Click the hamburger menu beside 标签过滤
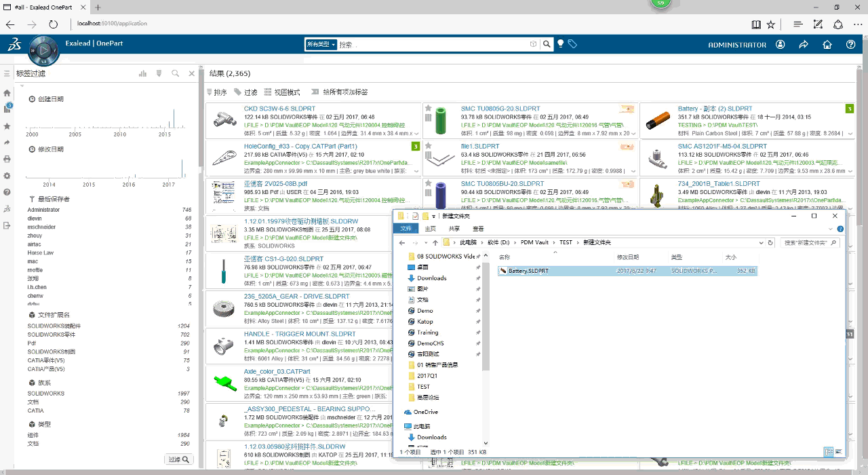The width and height of the screenshot is (868, 475). point(7,73)
